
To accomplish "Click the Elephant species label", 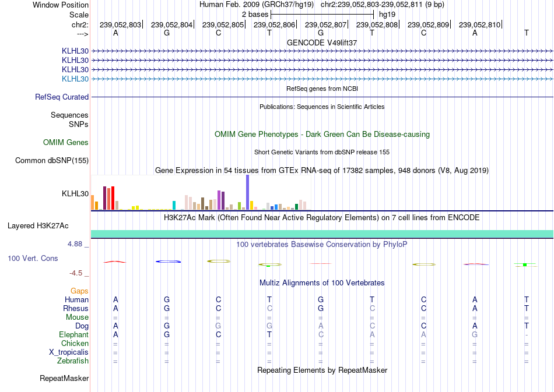I will pos(73,334).
